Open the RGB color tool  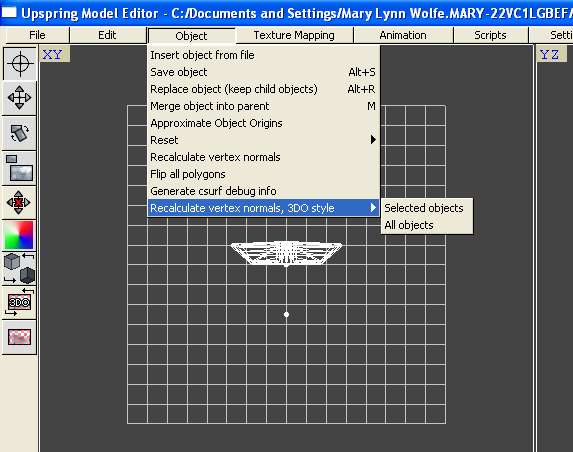[x=19, y=235]
